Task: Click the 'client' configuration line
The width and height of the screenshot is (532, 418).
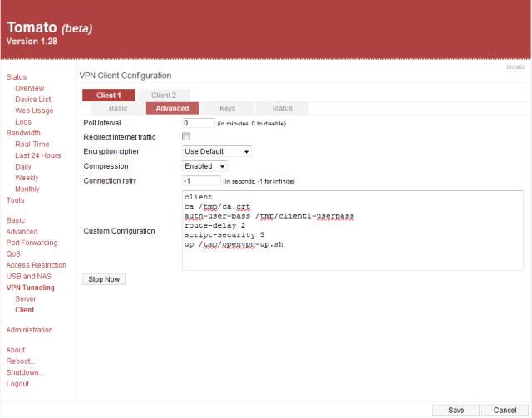Action: coord(199,197)
